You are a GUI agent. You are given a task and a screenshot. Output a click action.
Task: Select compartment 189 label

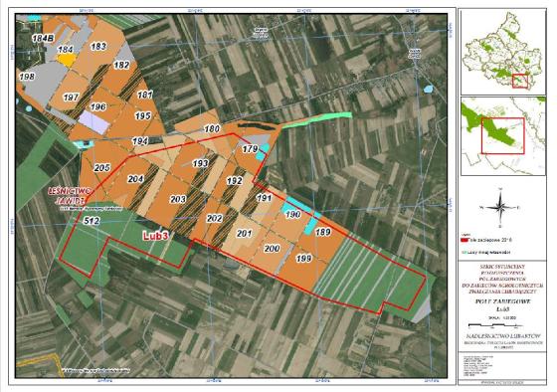pyautogui.click(x=323, y=232)
